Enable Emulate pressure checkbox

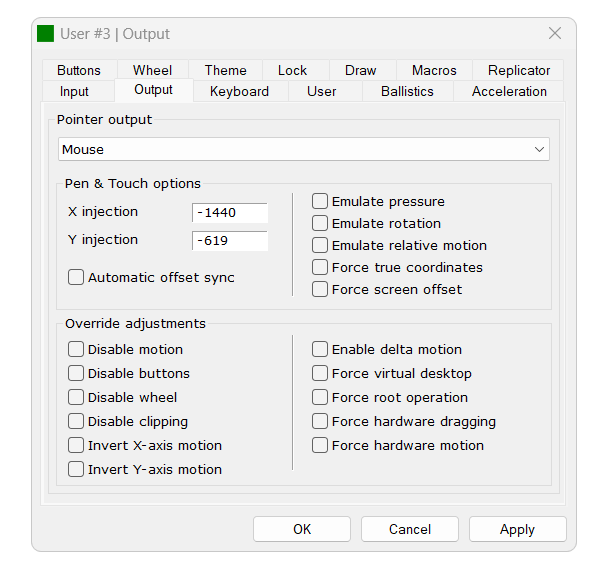point(320,202)
